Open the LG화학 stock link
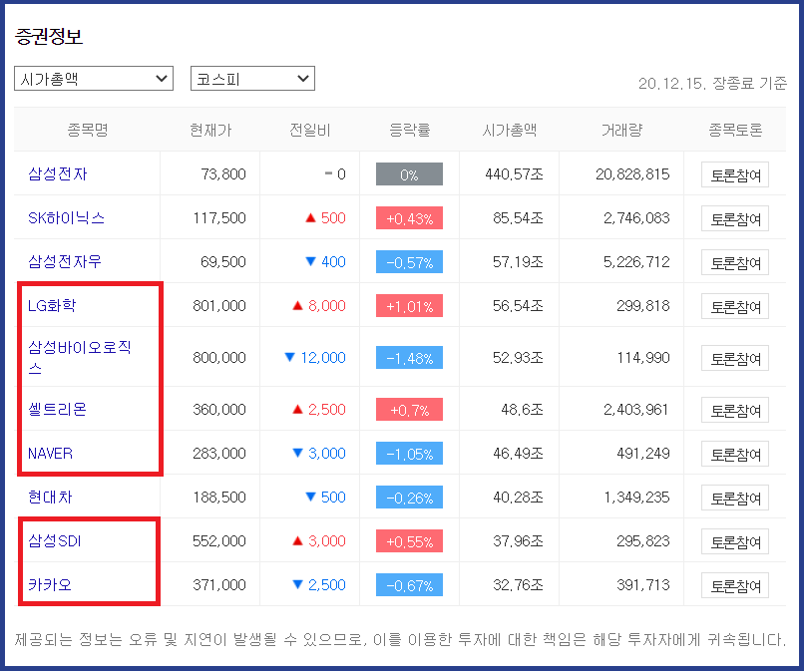The height and width of the screenshot is (672, 804). 52,305
